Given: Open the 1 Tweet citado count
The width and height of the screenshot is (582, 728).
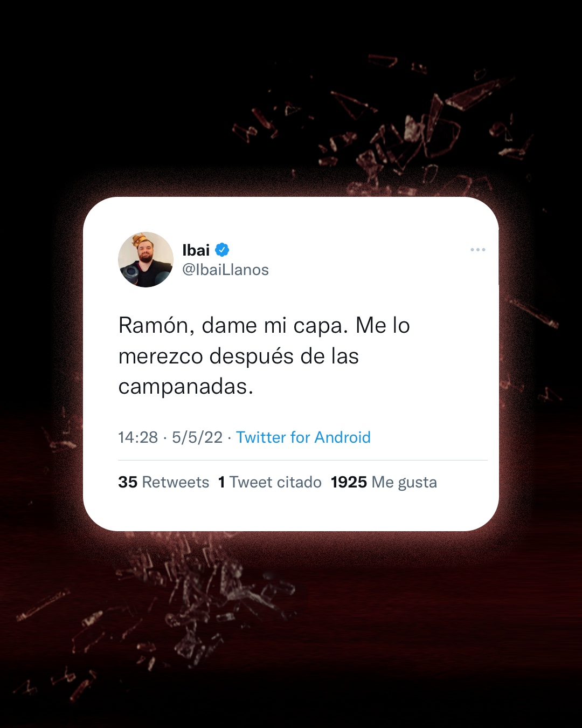Looking at the screenshot, I should tap(270, 482).
